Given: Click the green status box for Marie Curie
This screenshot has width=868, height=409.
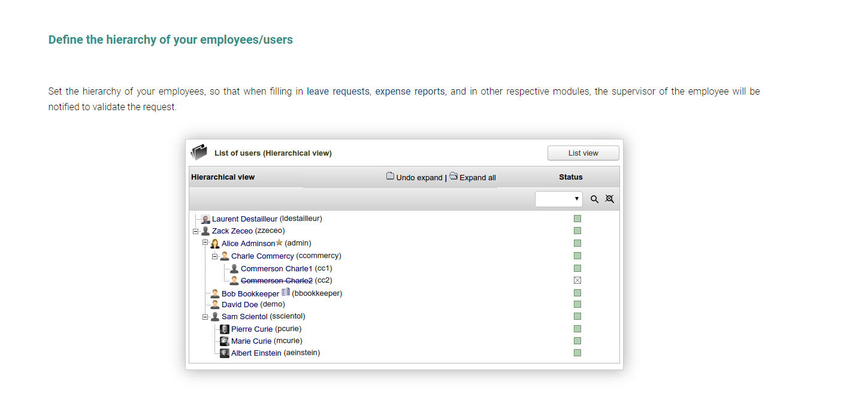Looking at the screenshot, I should click(577, 341).
